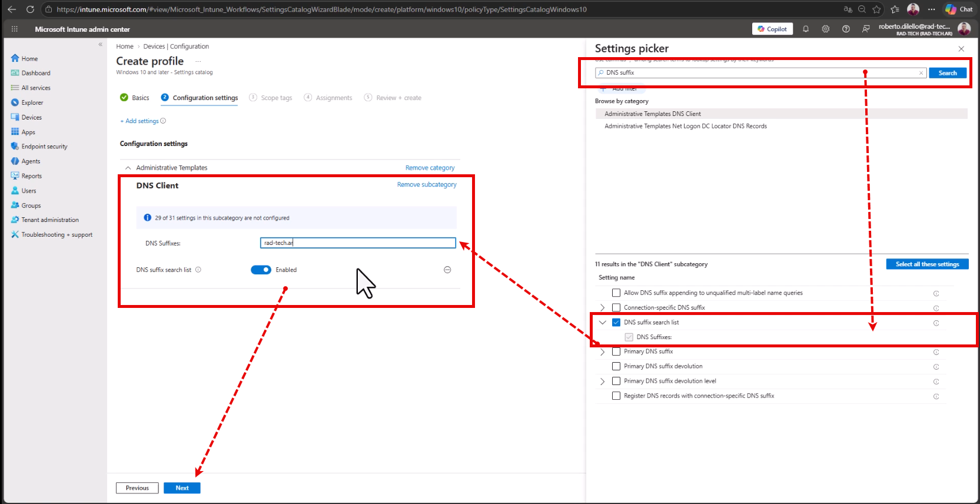The width and height of the screenshot is (980, 504).
Task: Click the feedback icon in the header
Action: click(866, 29)
